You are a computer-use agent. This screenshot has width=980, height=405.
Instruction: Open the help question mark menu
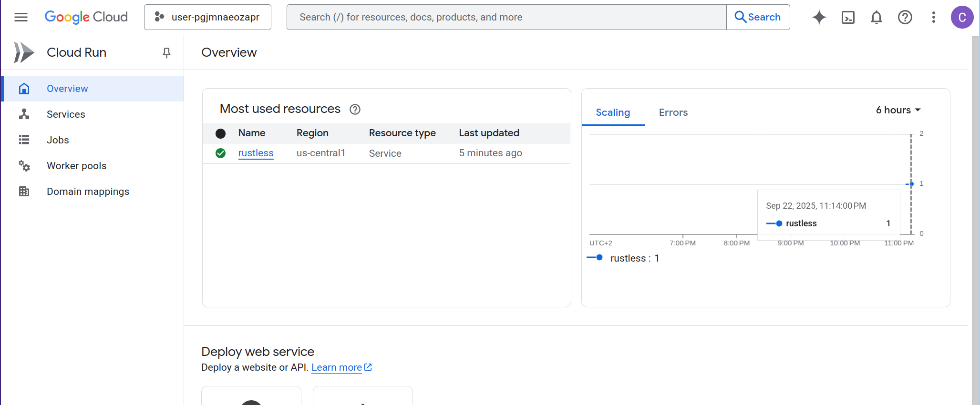click(905, 17)
